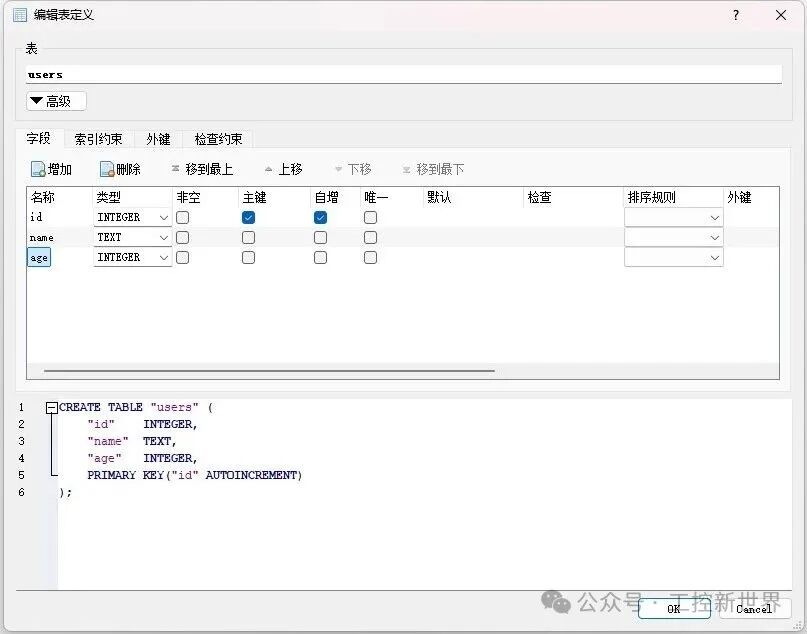The height and width of the screenshot is (634, 807).
Task: Click the Cancel button
Action: [x=754, y=608]
